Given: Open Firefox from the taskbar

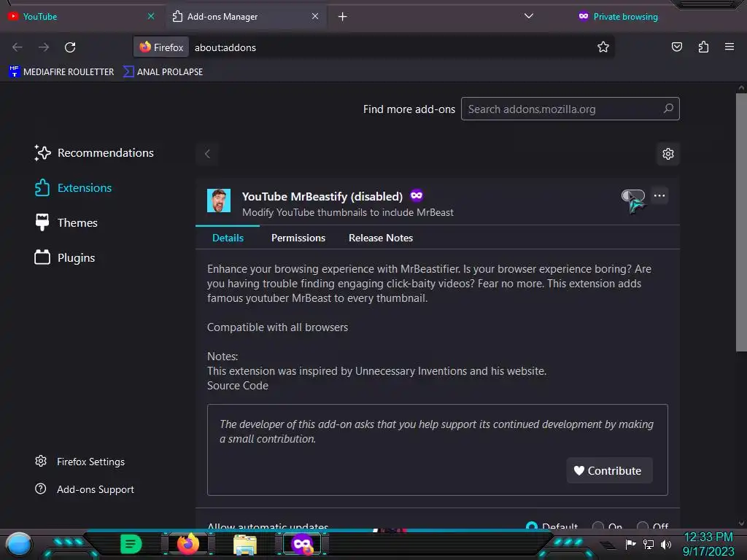Looking at the screenshot, I should [187, 544].
